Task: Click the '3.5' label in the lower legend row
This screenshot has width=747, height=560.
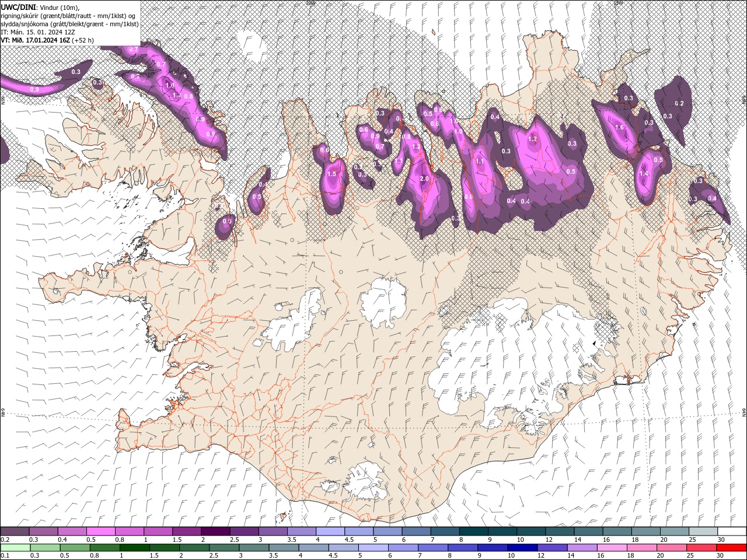Action: (x=274, y=556)
